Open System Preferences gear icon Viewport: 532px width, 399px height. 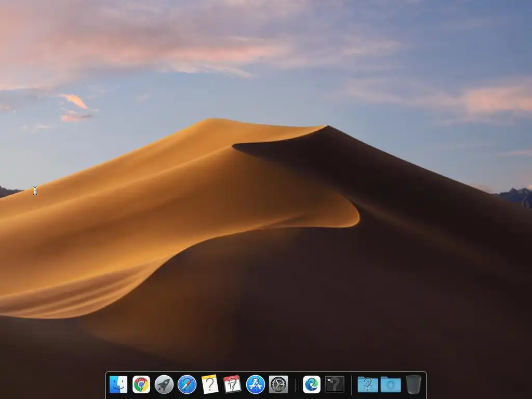pos(278,384)
